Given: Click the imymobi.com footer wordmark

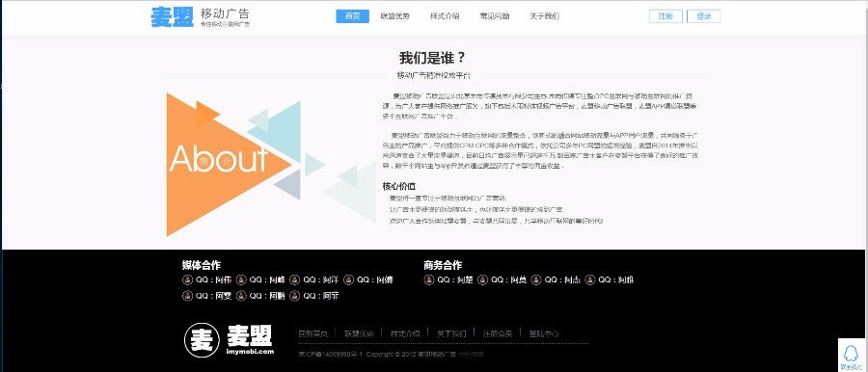Looking at the screenshot, I should (x=250, y=352).
